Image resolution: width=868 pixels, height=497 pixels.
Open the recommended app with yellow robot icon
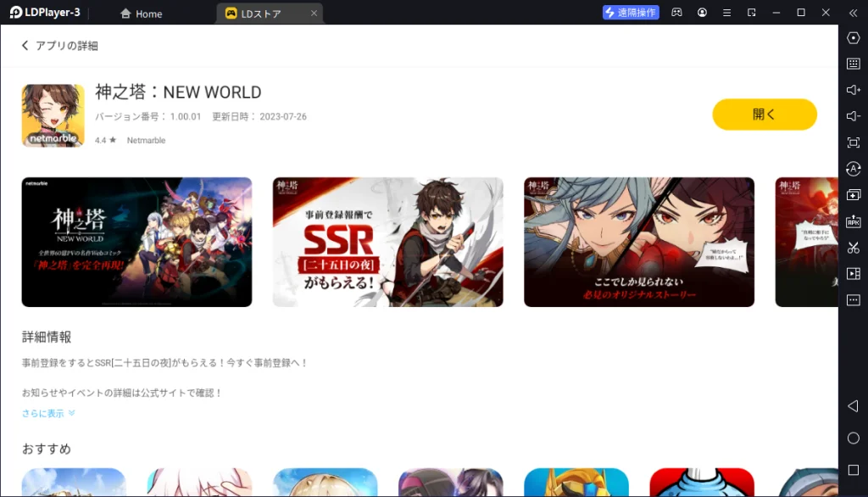coord(576,482)
